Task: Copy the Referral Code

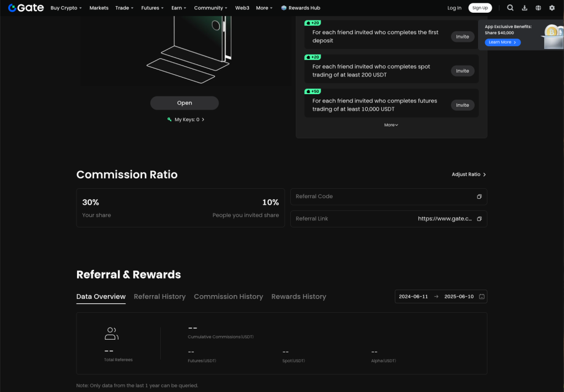Action: pyautogui.click(x=479, y=197)
